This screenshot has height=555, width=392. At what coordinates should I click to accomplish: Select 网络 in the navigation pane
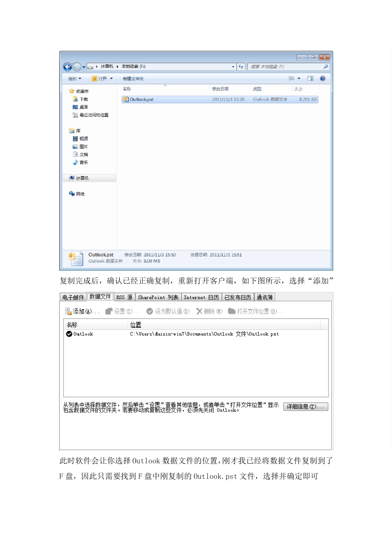click(x=77, y=194)
